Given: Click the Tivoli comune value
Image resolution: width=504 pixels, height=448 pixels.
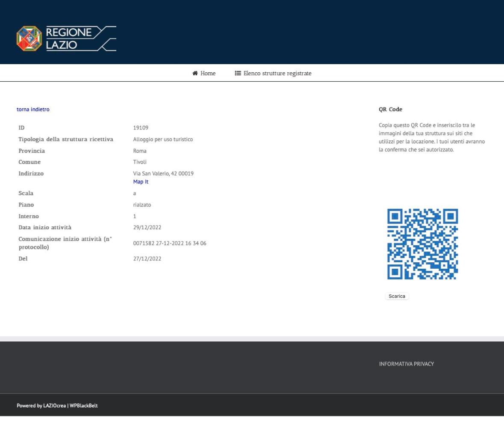Looking at the screenshot, I should pos(140,162).
